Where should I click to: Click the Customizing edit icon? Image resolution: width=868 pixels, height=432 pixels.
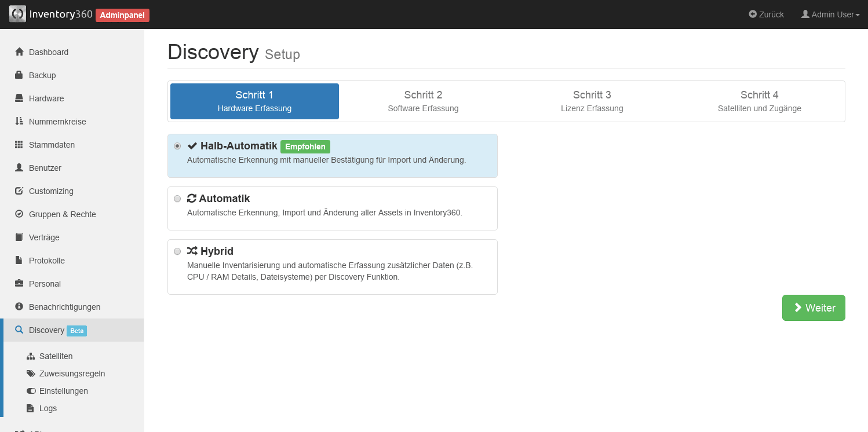19,191
